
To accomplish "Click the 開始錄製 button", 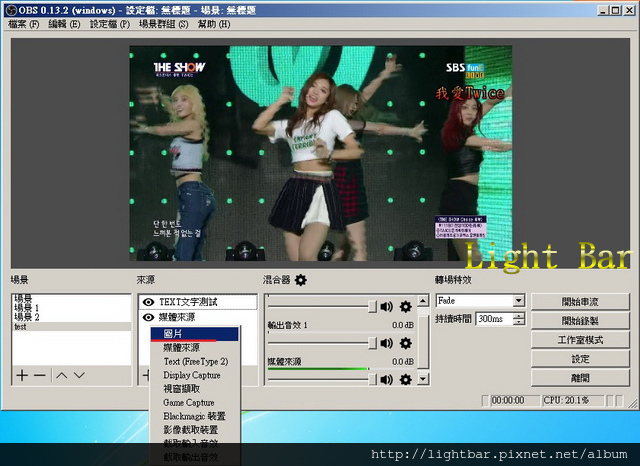I will point(580,321).
